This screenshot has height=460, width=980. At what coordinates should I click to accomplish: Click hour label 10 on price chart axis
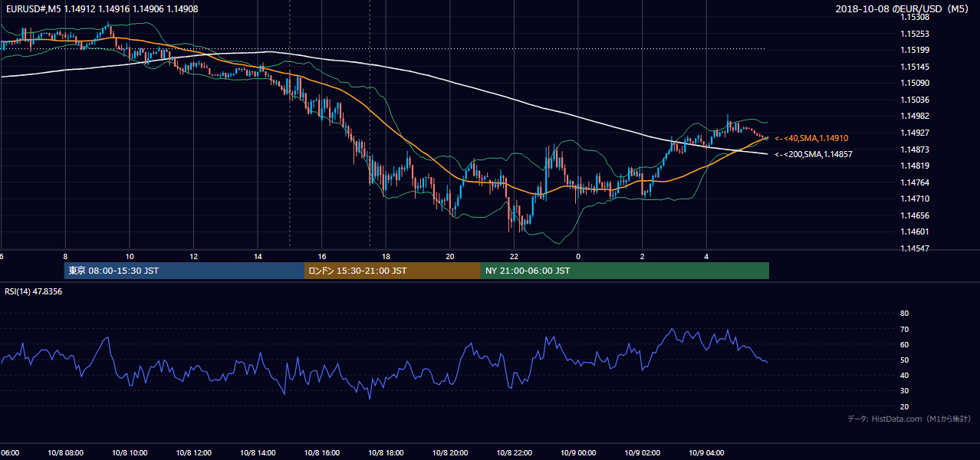130,256
